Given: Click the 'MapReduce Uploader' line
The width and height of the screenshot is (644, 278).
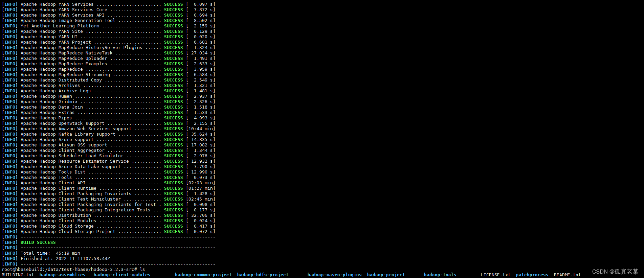Looking at the screenshot, I should [109, 59].
